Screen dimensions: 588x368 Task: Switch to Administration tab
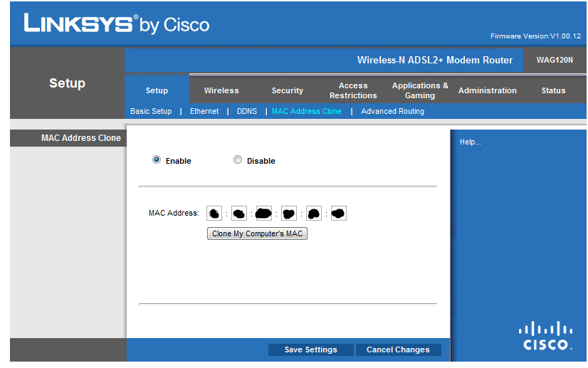tap(487, 90)
